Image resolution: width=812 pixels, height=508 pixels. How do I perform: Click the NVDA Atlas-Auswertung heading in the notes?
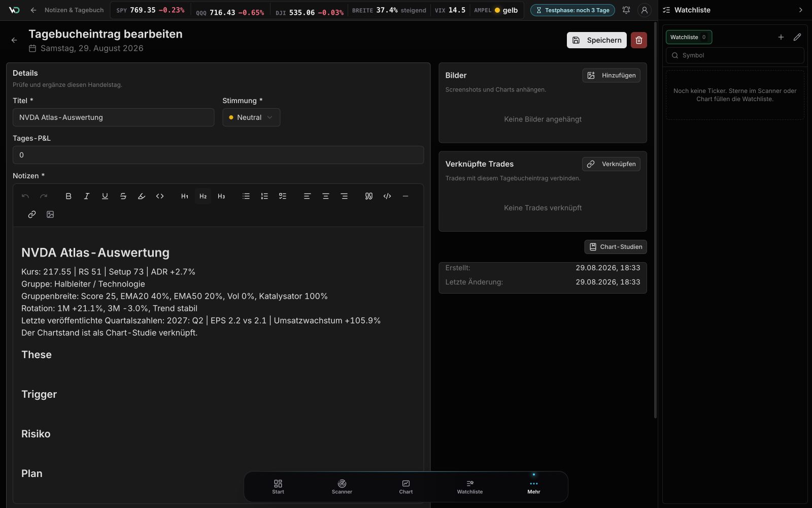[x=95, y=252]
